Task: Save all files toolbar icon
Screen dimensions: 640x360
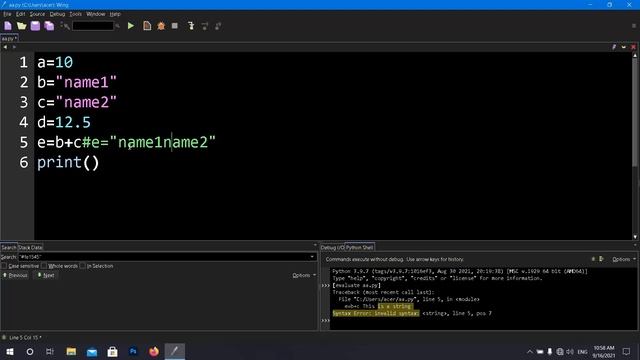Action: pyautogui.click(x=49, y=26)
